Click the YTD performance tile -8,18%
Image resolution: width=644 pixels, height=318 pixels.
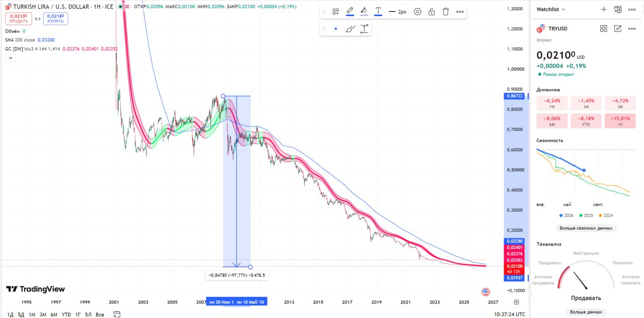[586, 121]
